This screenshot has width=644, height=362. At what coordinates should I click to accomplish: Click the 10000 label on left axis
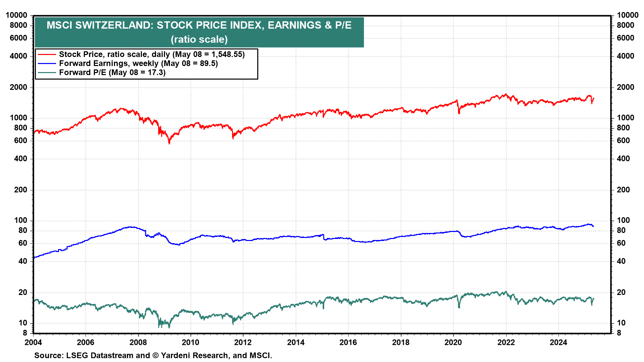pyautogui.click(x=16, y=15)
